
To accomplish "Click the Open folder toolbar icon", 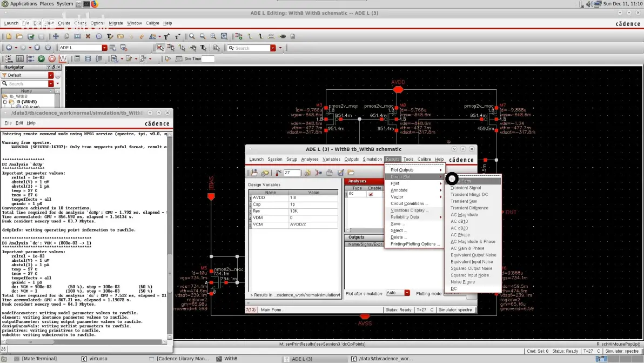I will point(19,37).
